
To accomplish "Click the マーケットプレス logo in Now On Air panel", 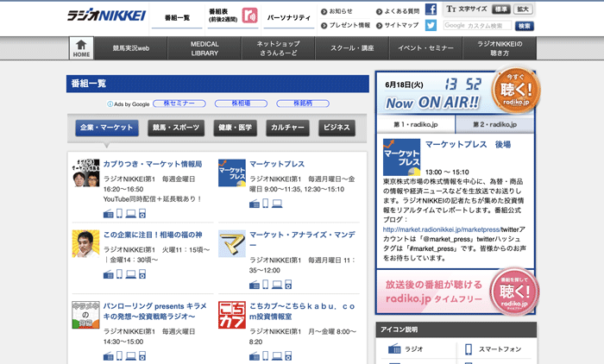I will click(401, 158).
